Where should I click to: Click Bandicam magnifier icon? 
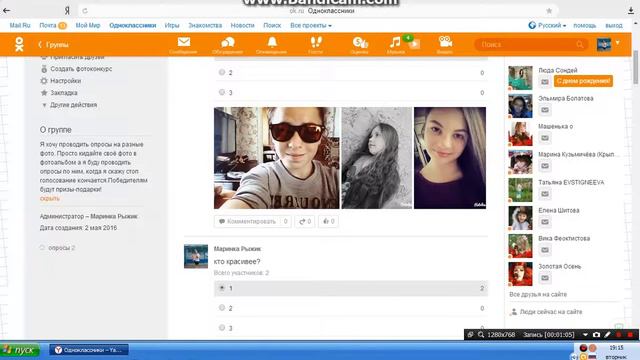point(481,335)
